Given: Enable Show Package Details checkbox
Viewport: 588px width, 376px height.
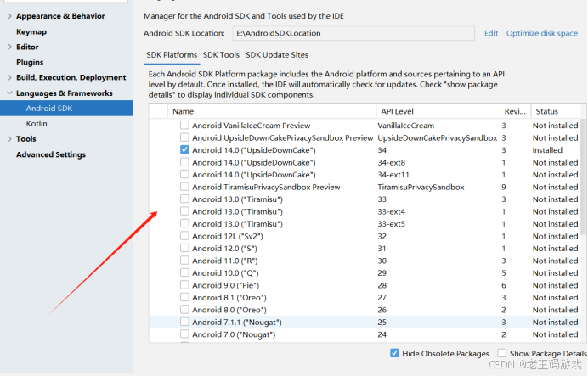Looking at the screenshot, I should [501, 353].
